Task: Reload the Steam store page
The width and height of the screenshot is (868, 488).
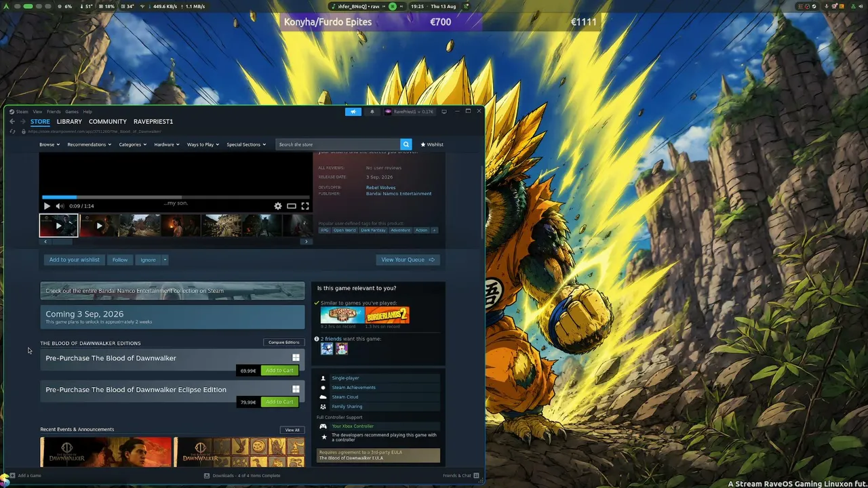Action: (x=12, y=131)
